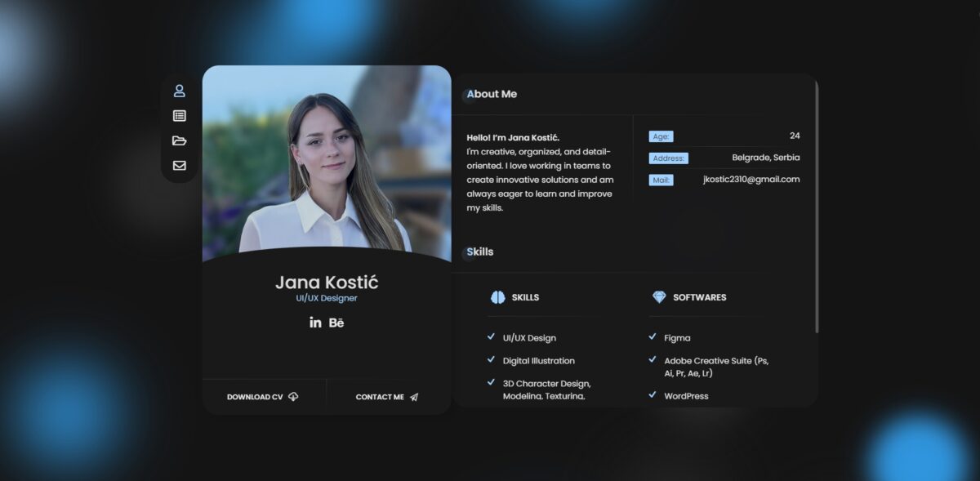Screen dimensions: 980x481
Task: Click the profile photo of Jana Kostić
Action: (327, 163)
